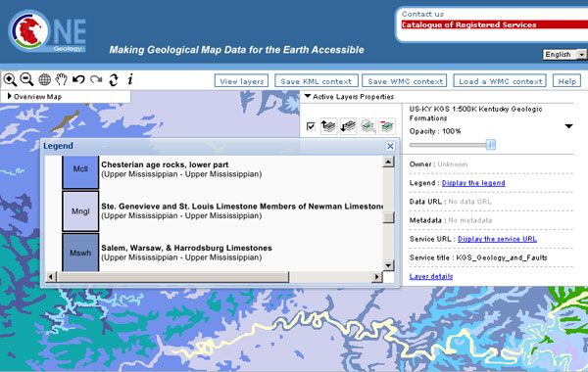Click legend horizontal scrollbar left arrow

click(x=51, y=277)
